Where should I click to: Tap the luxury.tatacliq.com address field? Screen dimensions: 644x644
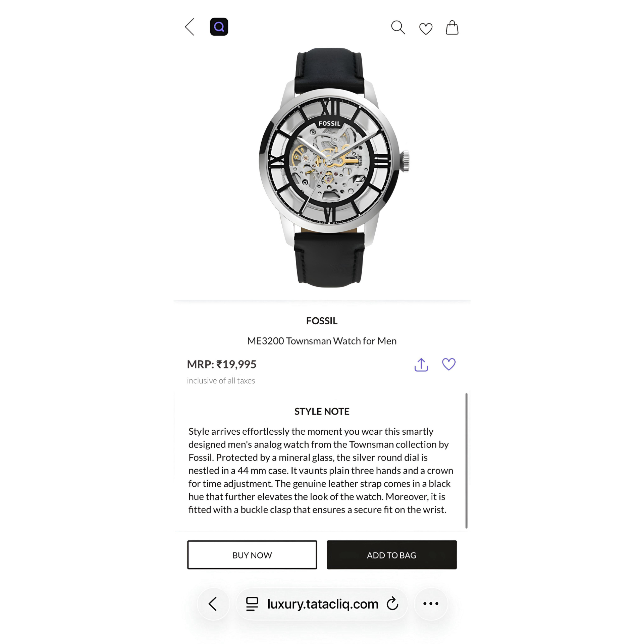point(322,604)
